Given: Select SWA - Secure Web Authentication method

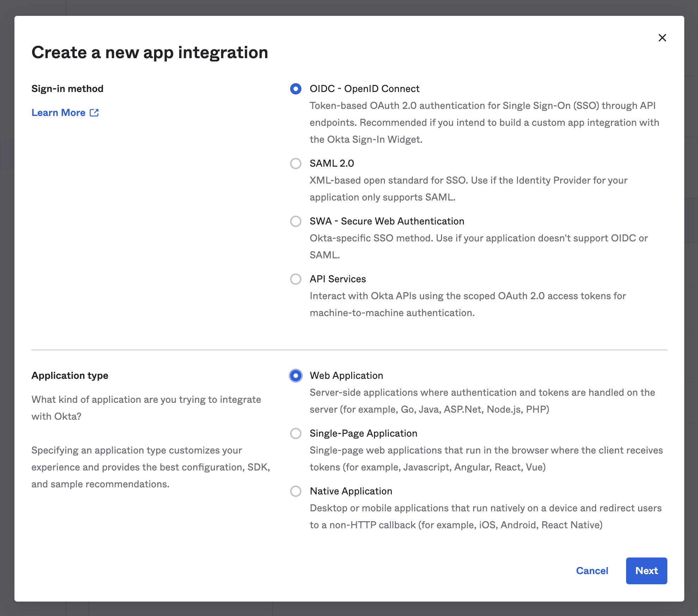Looking at the screenshot, I should [295, 221].
